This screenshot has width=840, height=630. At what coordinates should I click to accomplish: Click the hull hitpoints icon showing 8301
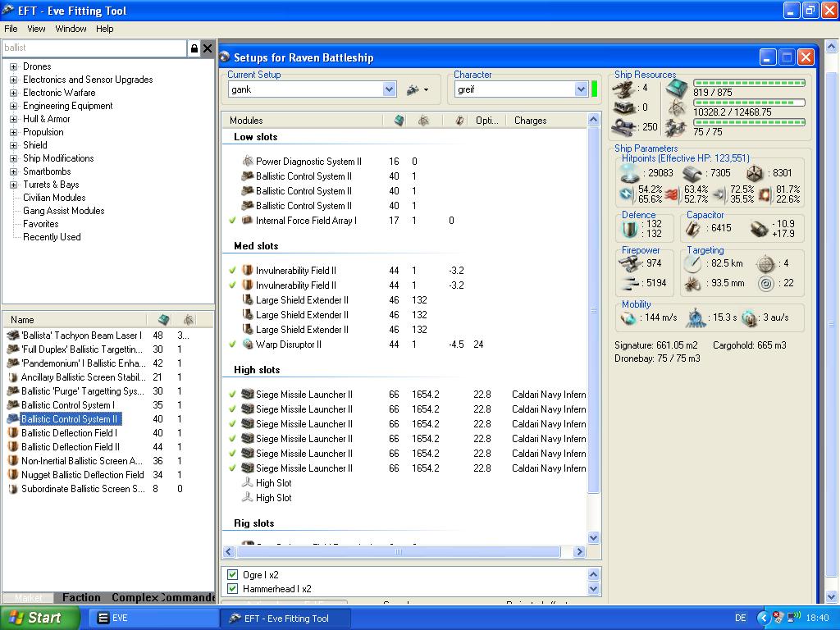click(755, 174)
